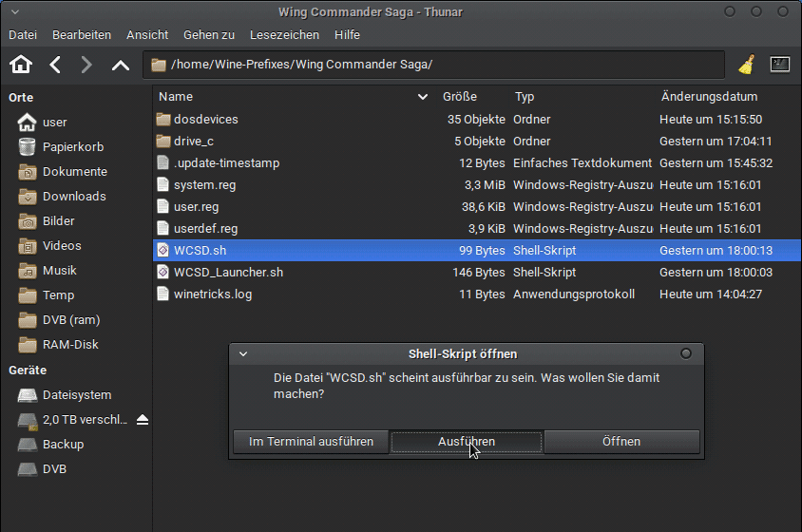Open the Hilfe menu

[347, 35]
